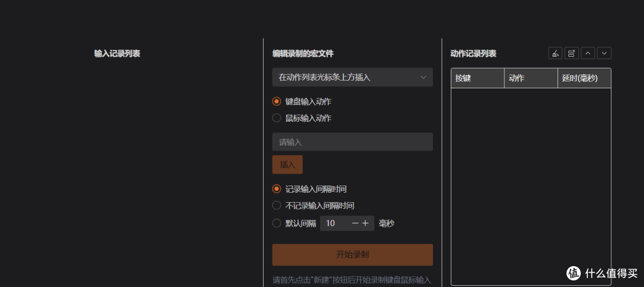Click the delete selected row icon

[572, 54]
